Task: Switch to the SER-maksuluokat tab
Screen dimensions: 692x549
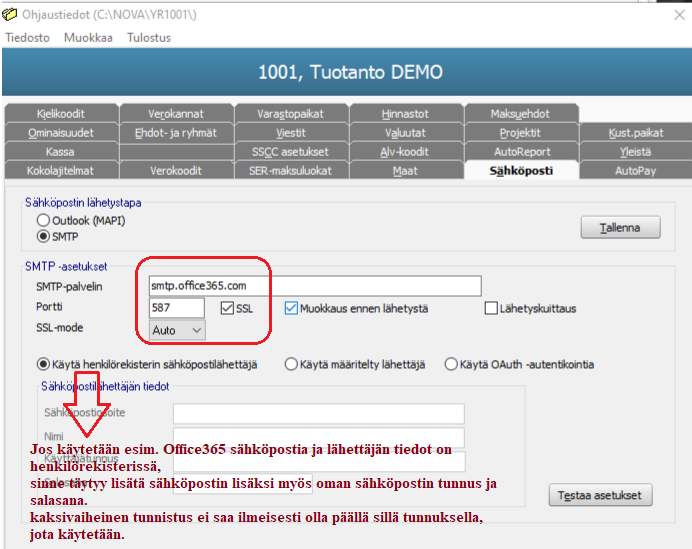Action: (291, 171)
